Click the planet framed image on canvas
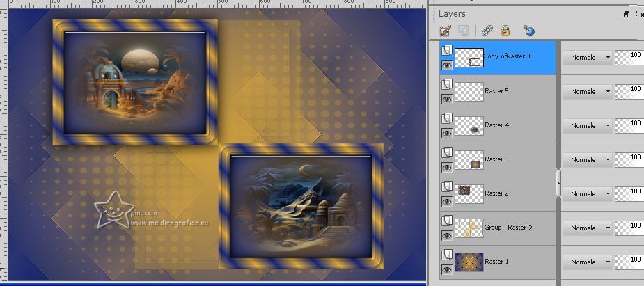644x286 pixels. 135,83
